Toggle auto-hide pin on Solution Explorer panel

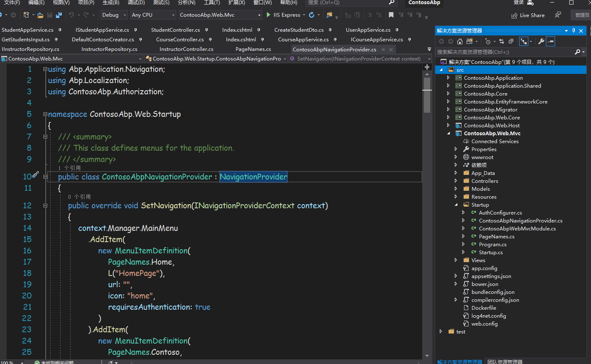click(x=573, y=31)
